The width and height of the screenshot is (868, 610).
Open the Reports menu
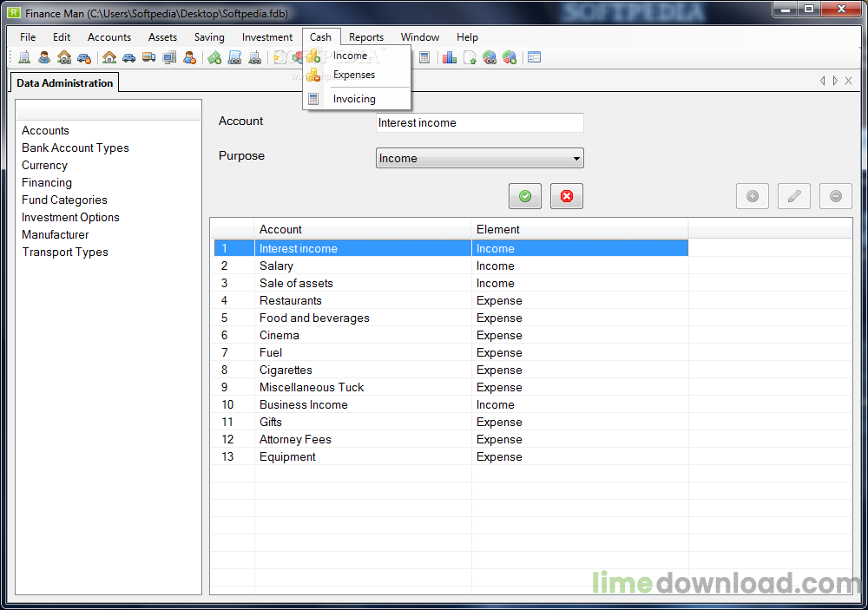(366, 37)
